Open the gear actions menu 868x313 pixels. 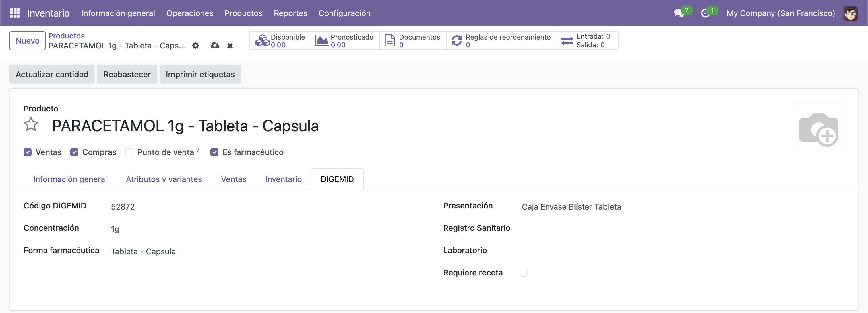(x=195, y=46)
